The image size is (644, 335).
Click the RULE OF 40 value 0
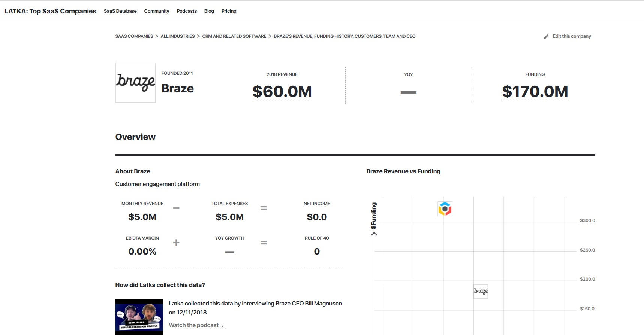[x=317, y=252]
